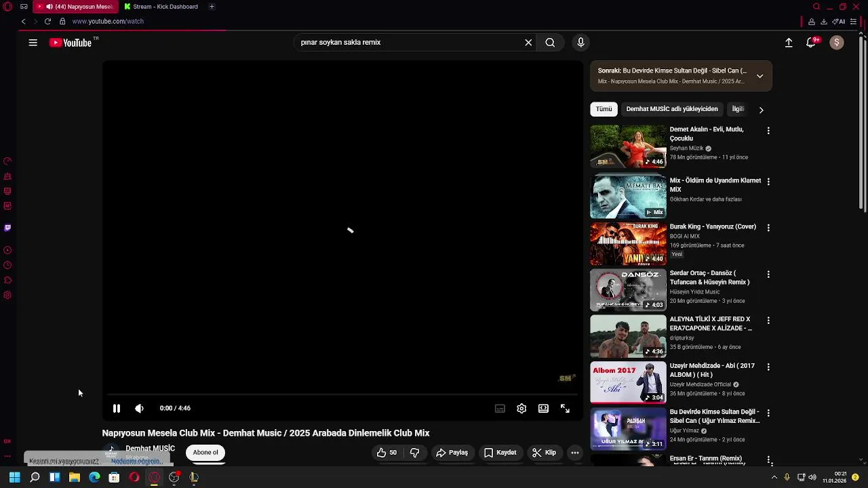
Task: Toggle theater mode on the player
Action: pyautogui.click(x=543, y=408)
